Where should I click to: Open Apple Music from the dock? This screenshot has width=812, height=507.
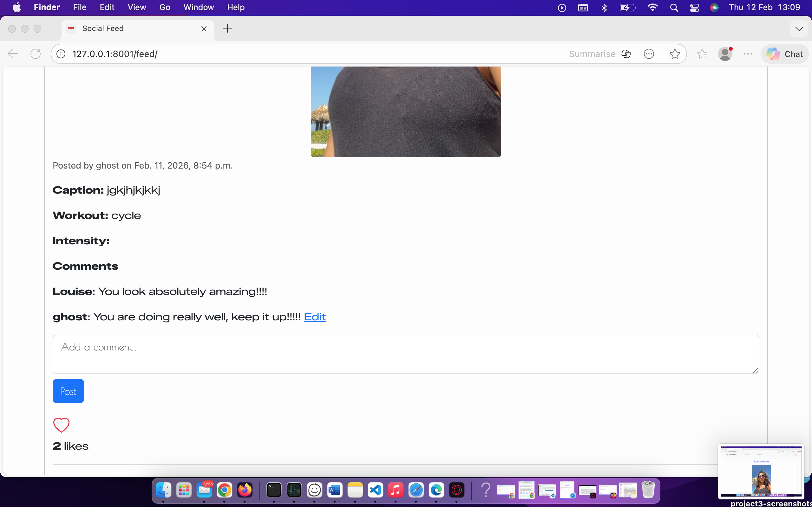pyautogui.click(x=395, y=490)
